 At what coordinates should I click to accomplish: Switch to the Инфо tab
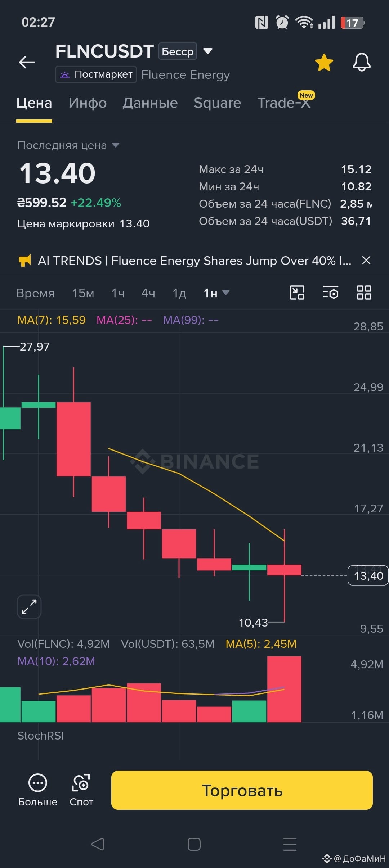(88, 103)
